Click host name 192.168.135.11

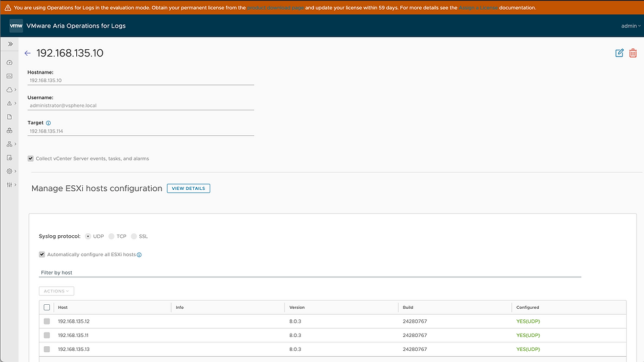pos(73,335)
